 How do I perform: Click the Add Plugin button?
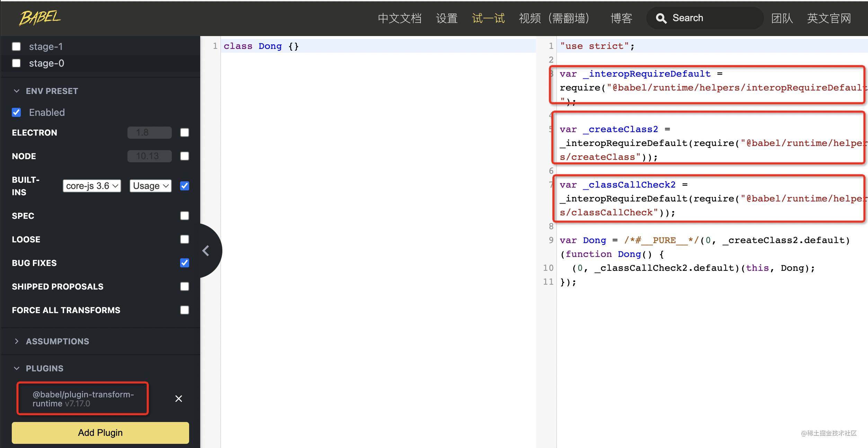click(100, 433)
